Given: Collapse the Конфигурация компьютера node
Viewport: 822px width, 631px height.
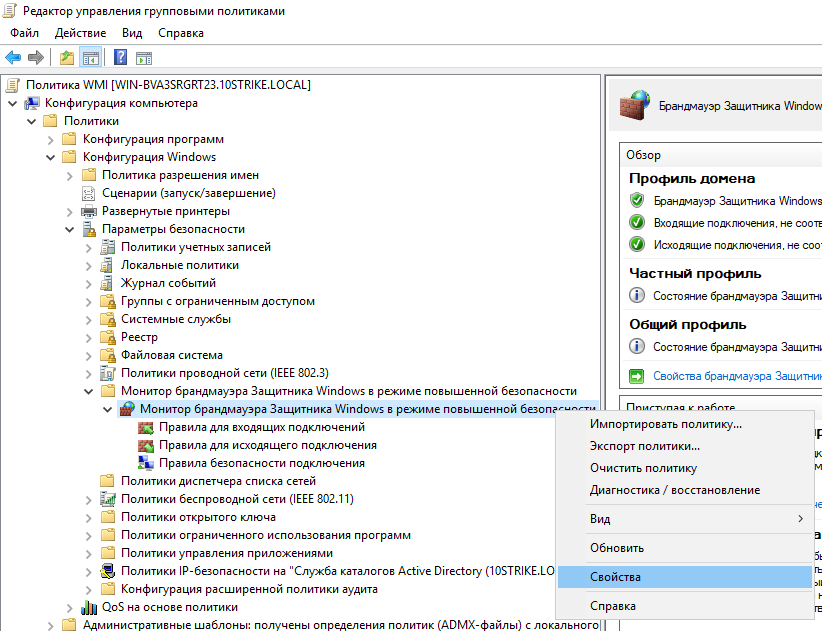Looking at the screenshot, I should pyautogui.click(x=13, y=103).
